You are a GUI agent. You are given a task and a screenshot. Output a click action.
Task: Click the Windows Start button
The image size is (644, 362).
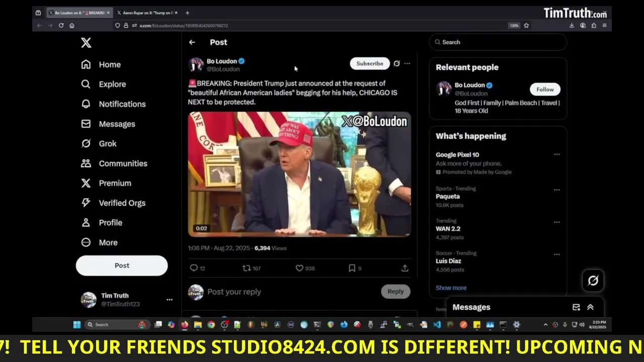[x=77, y=325]
